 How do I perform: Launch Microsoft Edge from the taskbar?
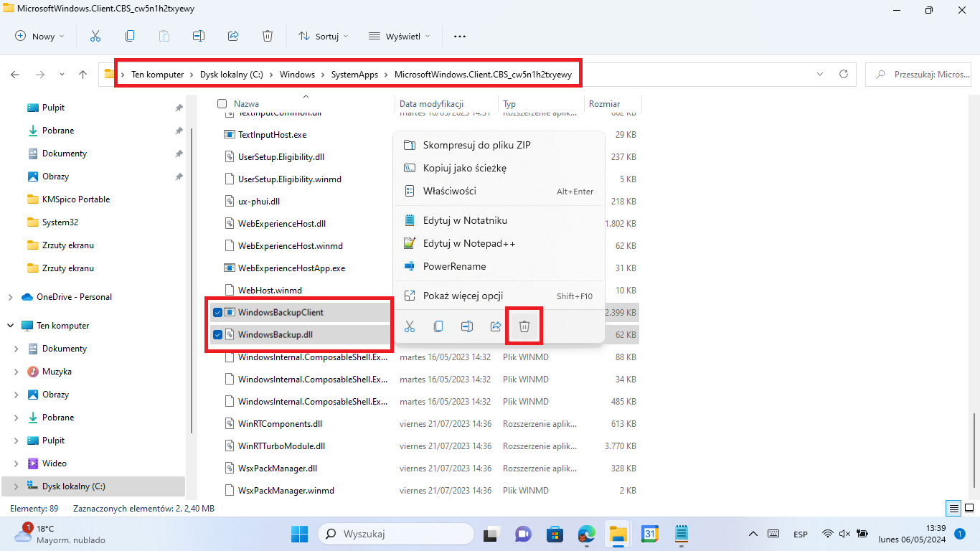587,534
